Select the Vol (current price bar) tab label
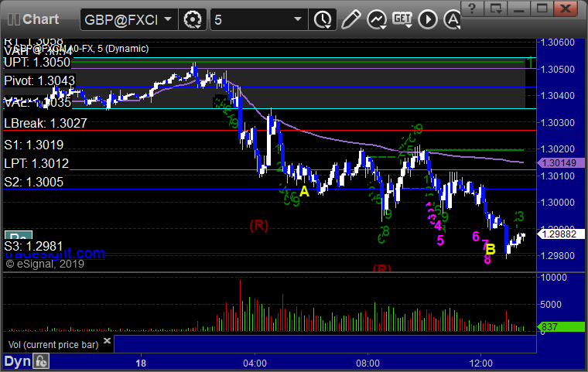Screen dimensions: 588x372 [x=53, y=345]
